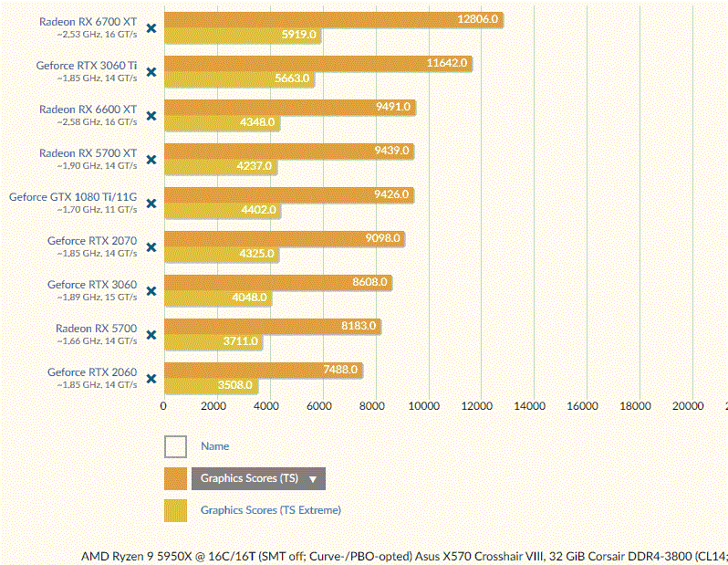Image resolution: width=728 pixels, height=565 pixels.
Task: Click the orange Graphics Scores (TS) swatch
Action: tap(175, 478)
